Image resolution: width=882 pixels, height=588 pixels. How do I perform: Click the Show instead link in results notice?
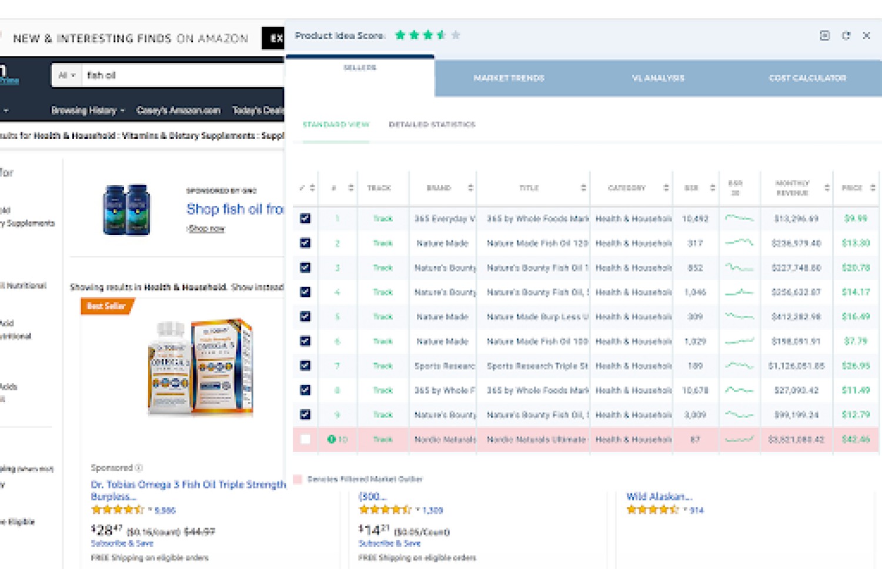coord(258,287)
